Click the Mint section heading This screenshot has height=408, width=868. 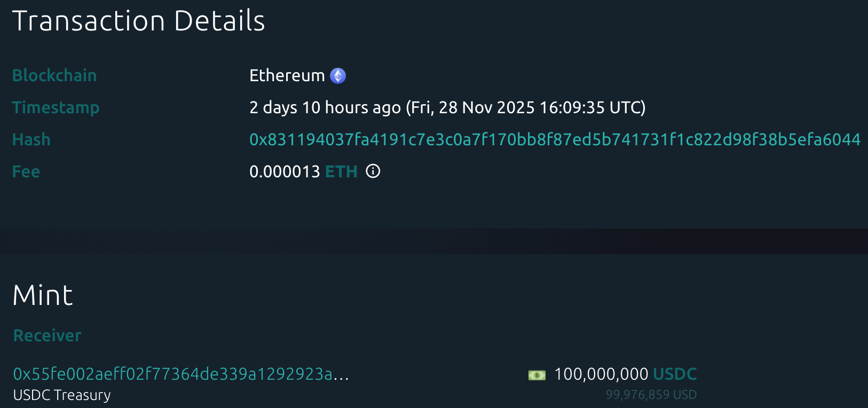[43, 295]
